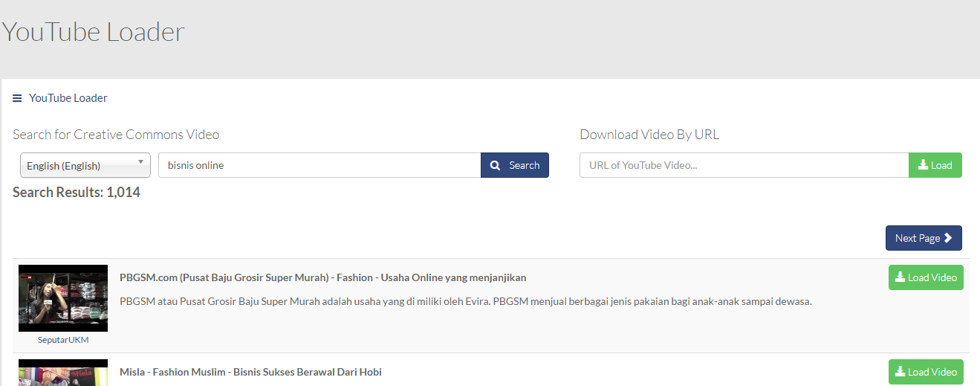Click the 'Search Results: 1,014' text
Image resolution: width=980 pixels, height=386 pixels.
(77, 193)
